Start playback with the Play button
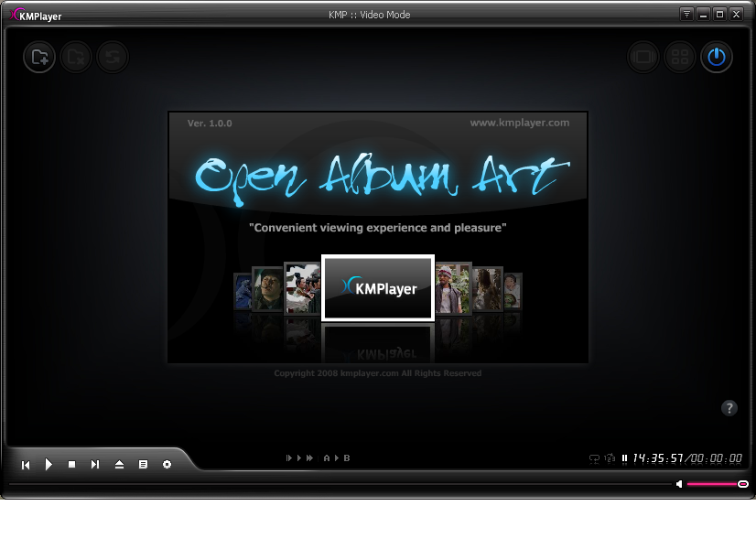The height and width of the screenshot is (549, 756). click(x=49, y=464)
